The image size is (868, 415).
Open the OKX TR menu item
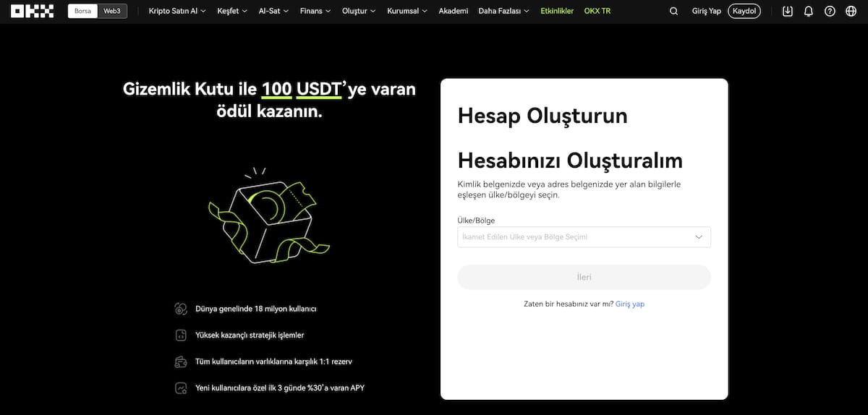[597, 11]
